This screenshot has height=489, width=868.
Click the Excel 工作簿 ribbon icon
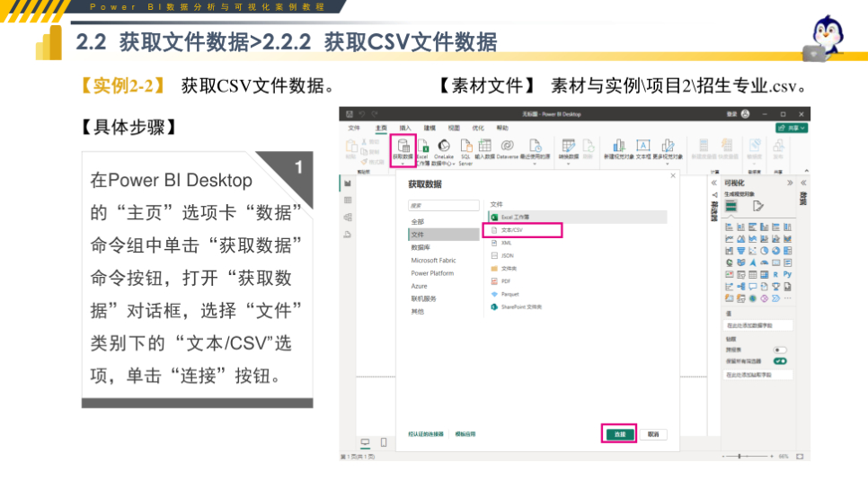423,151
